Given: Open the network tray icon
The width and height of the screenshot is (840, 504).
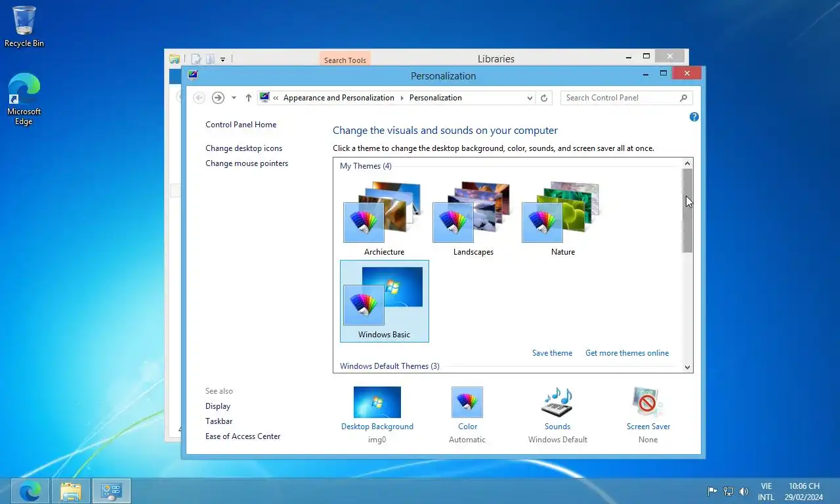Looking at the screenshot, I should pos(728,491).
